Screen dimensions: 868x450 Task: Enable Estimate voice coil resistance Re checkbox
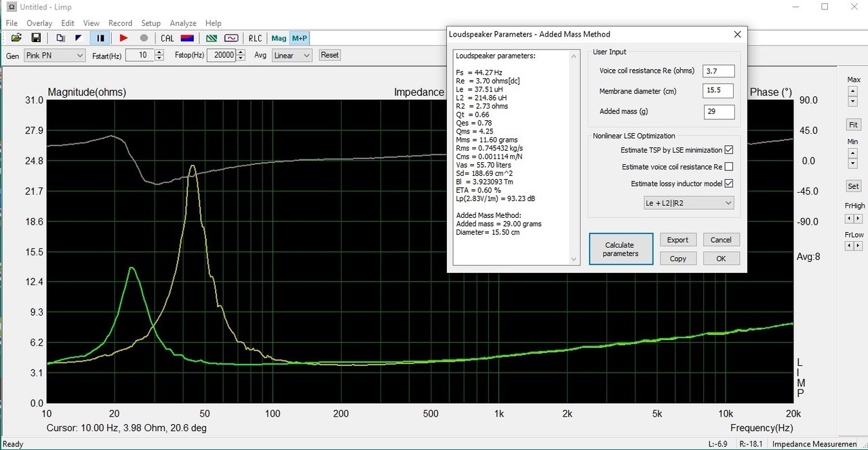[729, 166]
